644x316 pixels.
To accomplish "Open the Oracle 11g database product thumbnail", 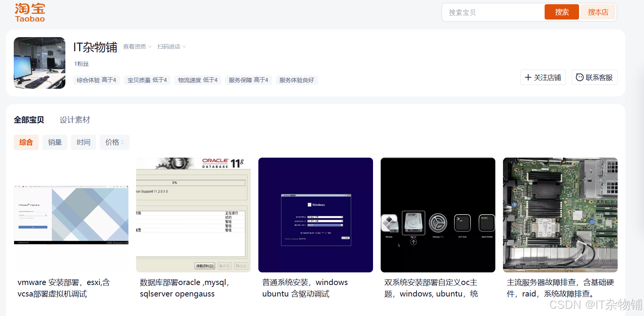I will tap(193, 215).
